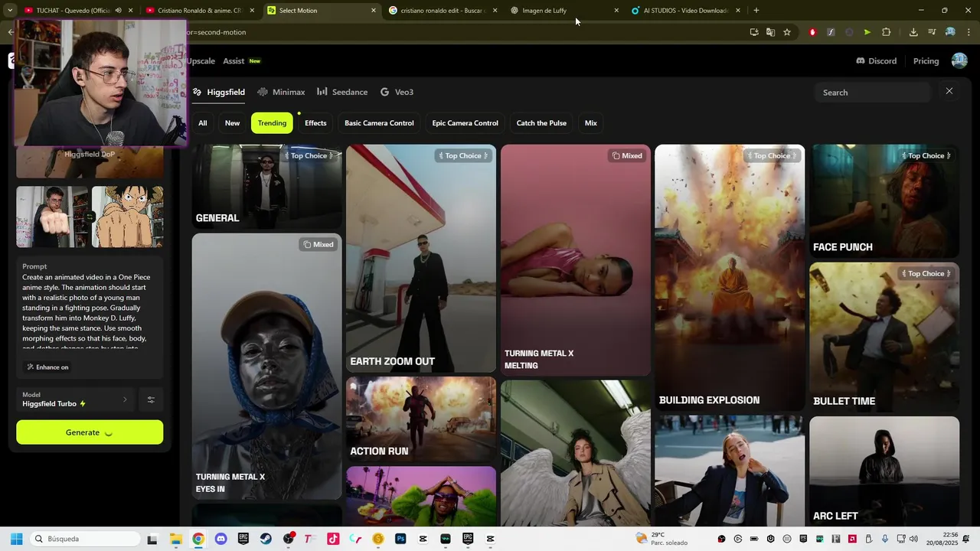This screenshot has height=551, width=980.
Task: Open the green arrow extension
Action: pyautogui.click(x=867, y=32)
